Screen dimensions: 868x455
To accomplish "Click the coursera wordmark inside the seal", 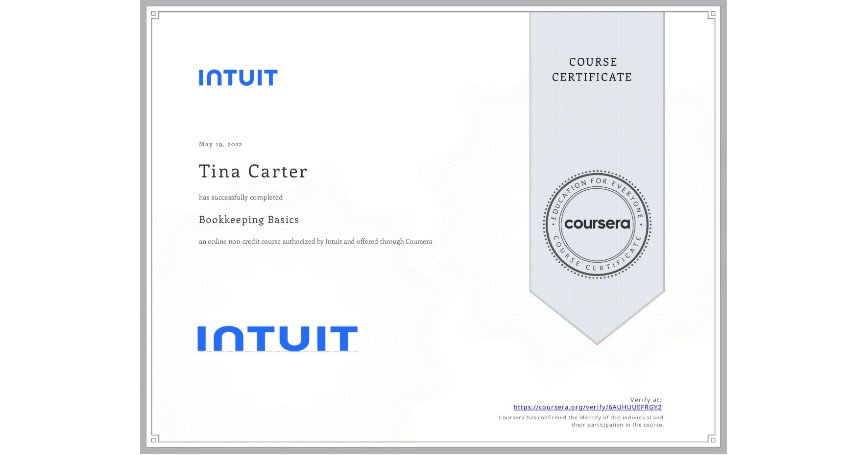I will (597, 224).
